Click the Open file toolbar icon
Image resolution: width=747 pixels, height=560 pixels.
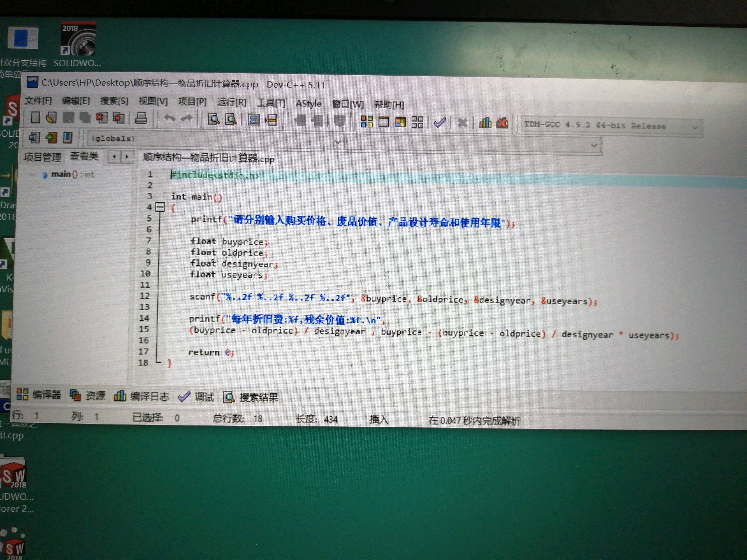click(x=51, y=117)
